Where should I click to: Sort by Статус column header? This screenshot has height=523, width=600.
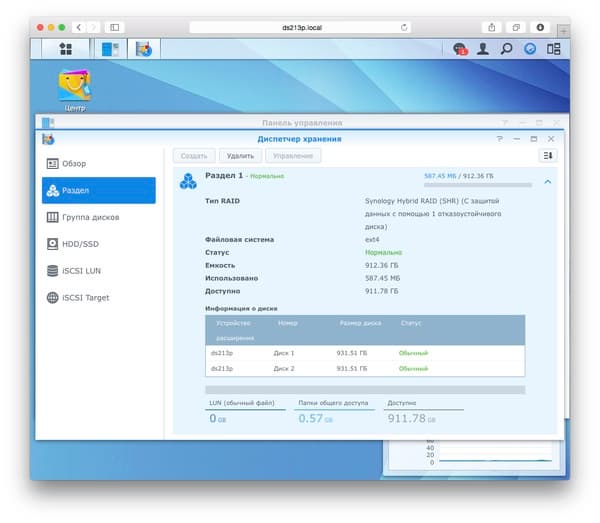411,323
